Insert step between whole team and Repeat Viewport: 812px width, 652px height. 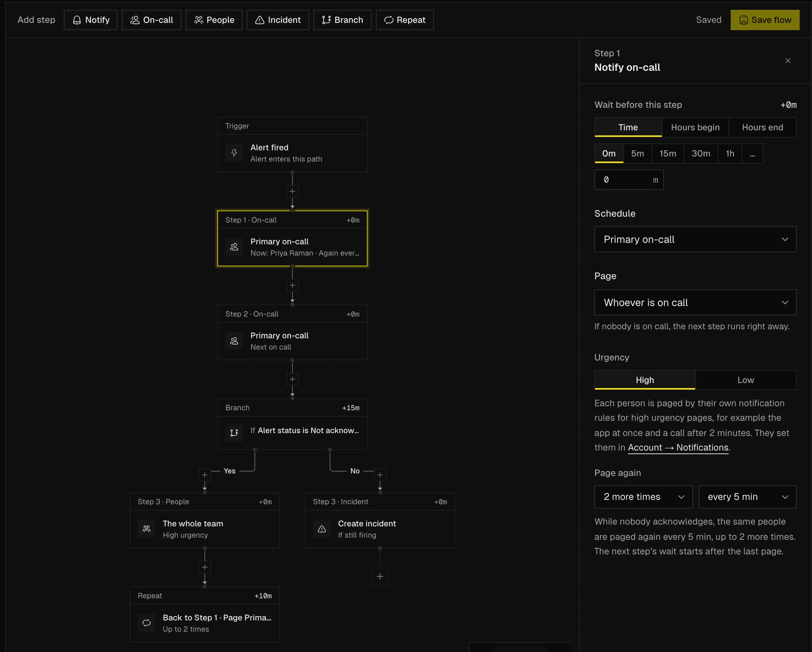(205, 567)
